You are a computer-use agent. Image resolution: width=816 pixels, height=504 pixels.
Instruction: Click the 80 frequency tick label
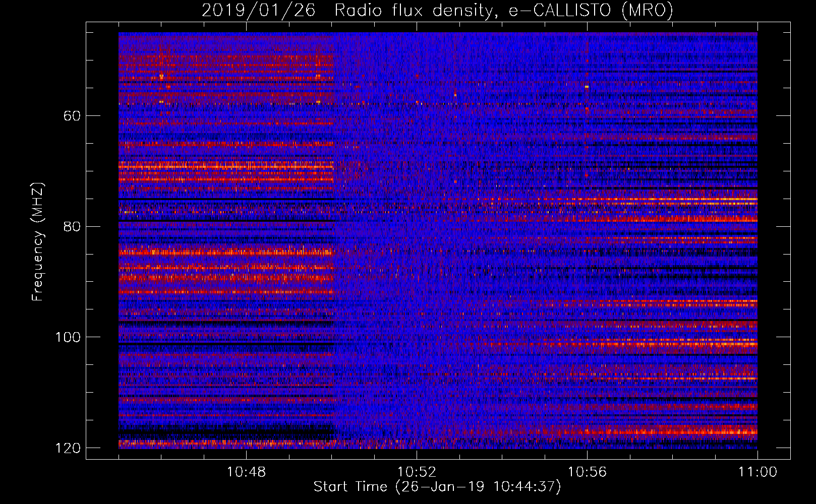pos(73,226)
